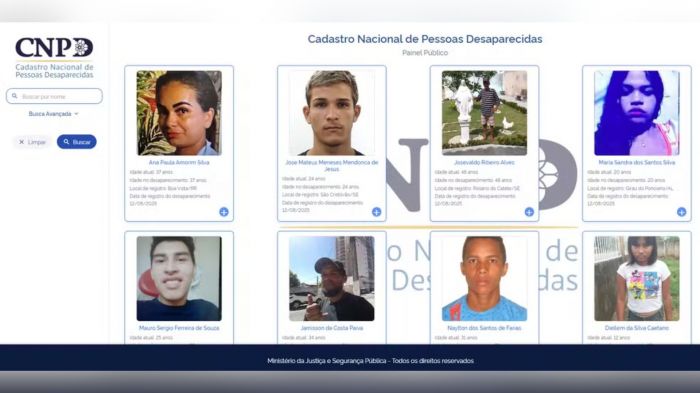The width and height of the screenshot is (700, 393).
Task: Click the search magnifier icon in name field
Action: (15, 96)
